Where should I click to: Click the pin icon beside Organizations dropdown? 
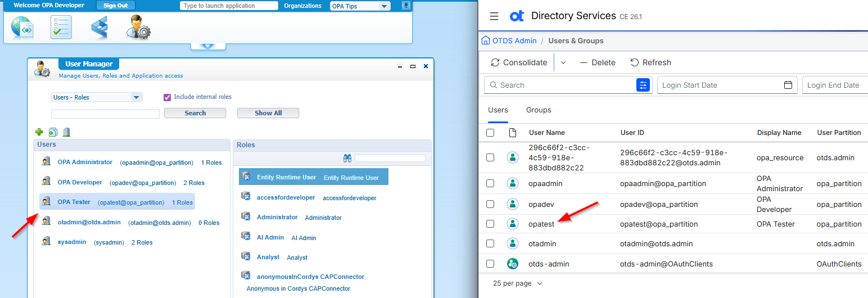coord(406,5)
